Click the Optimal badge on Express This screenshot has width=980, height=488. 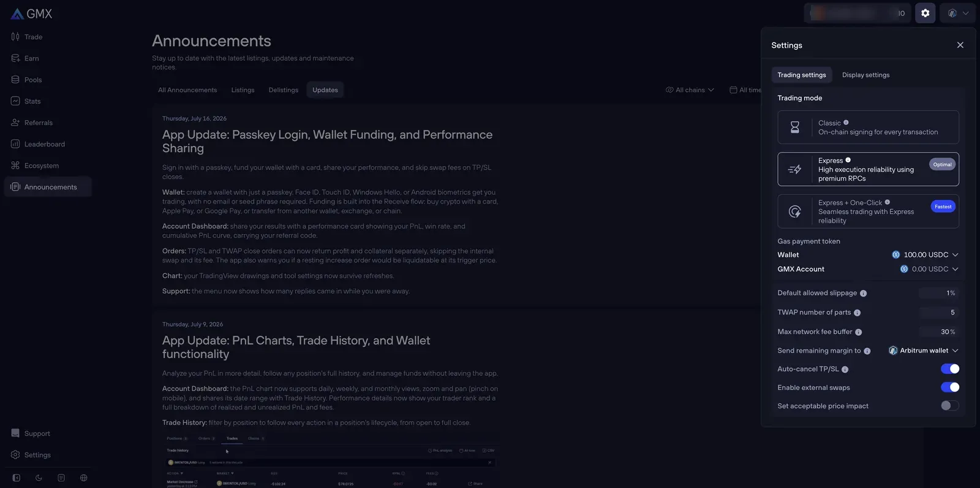tap(942, 164)
